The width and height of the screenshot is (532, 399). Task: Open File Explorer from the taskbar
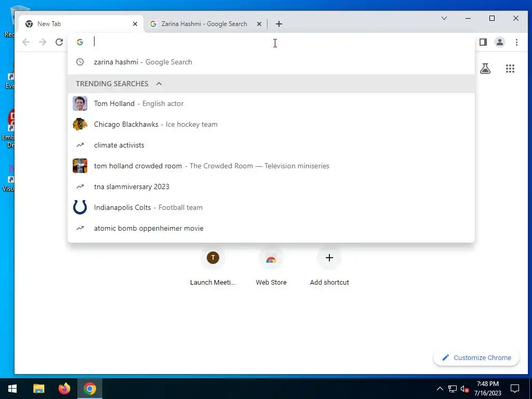point(38,389)
